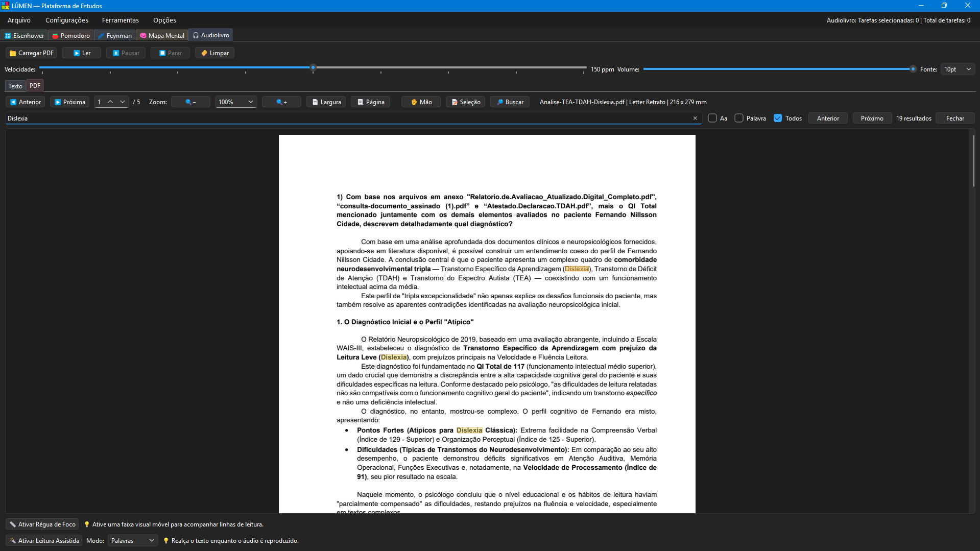Stop playback with the Parar button
The width and height of the screenshot is (980, 551).
pyautogui.click(x=170, y=53)
